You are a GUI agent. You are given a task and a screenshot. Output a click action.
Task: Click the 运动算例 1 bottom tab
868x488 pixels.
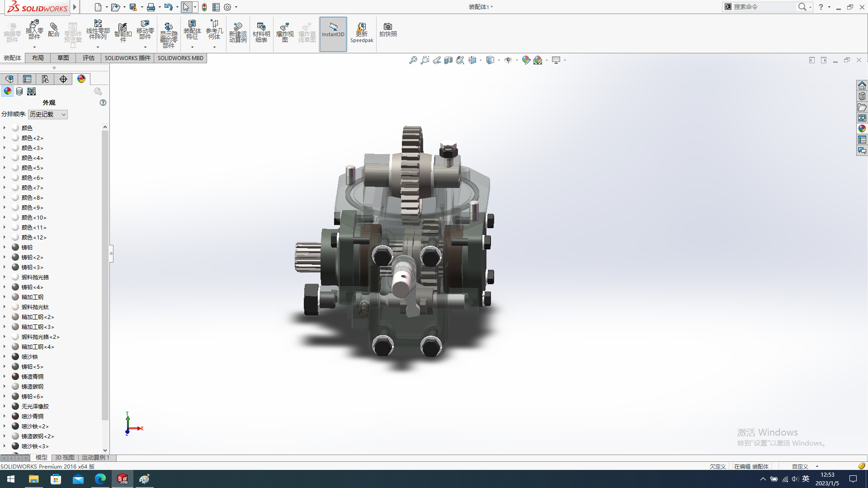(95, 457)
